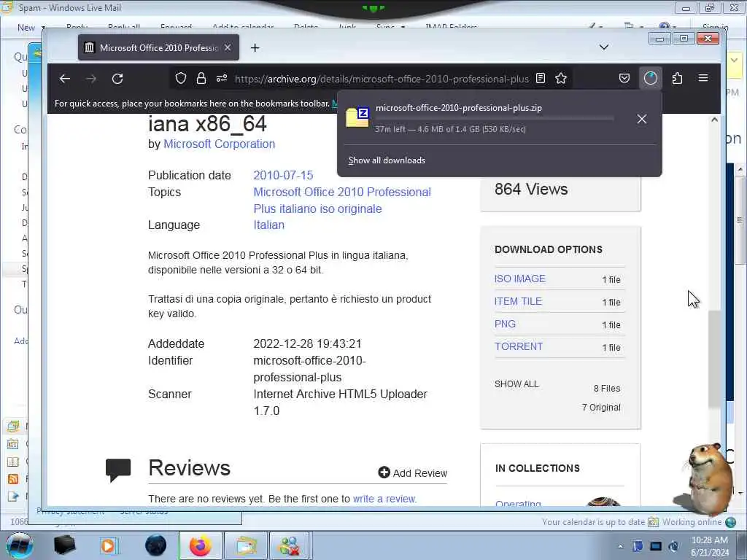The image size is (747, 560).
Task: Open the black box taskbar icon
Action: click(x=64, y=545)
